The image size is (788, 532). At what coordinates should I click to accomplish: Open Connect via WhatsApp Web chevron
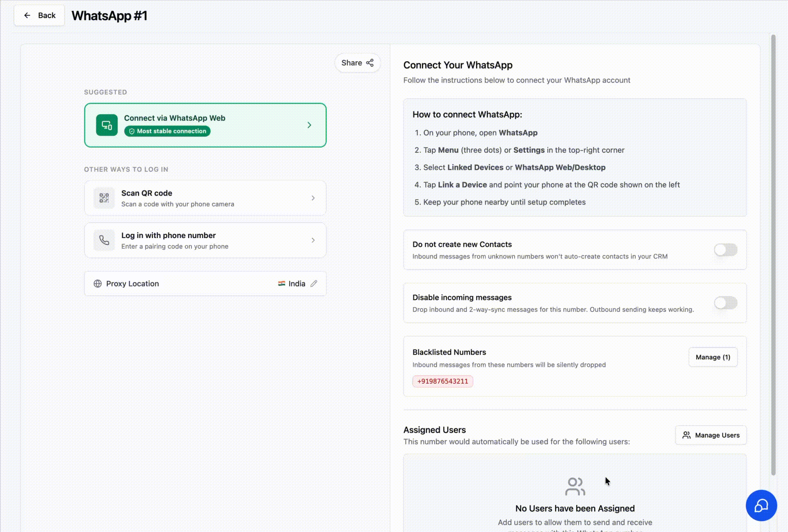pyautogui.click(x=309, y=125)
